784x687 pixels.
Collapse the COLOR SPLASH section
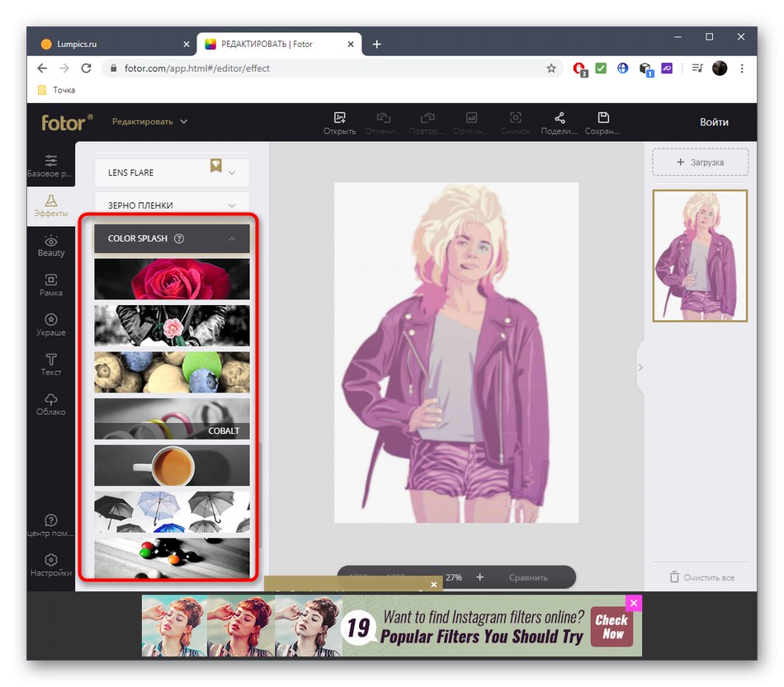(x=232, y=239)
